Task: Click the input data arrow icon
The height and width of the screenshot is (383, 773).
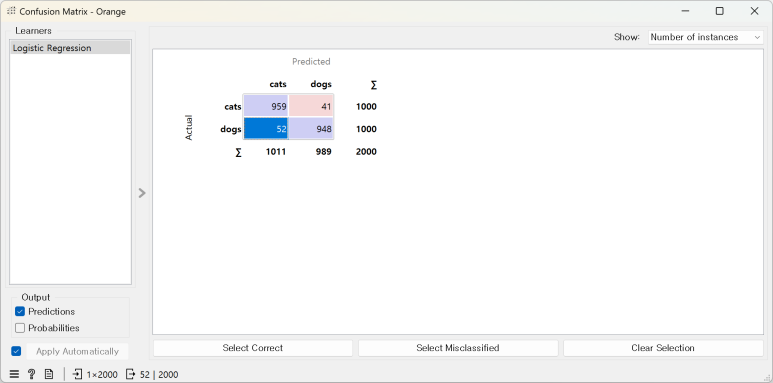Action: pyautogui.click(x=77, y=375)
